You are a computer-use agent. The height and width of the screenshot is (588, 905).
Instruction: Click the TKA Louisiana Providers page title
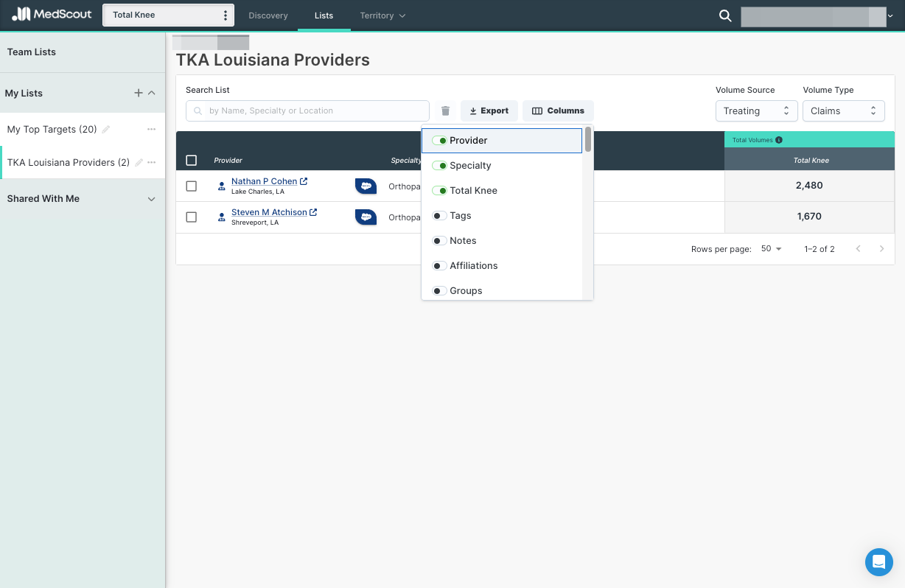[273, 60]
